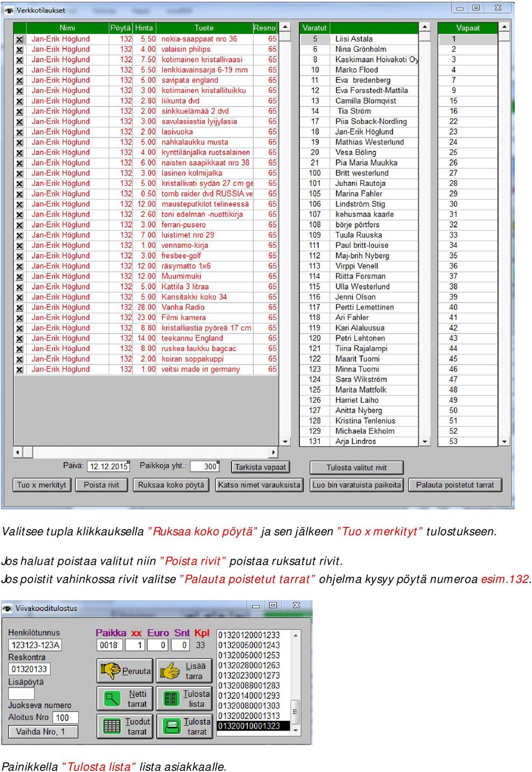
Task: Click the orders table horizontal scroll-left arrow
Action: (x=18, y=453)
